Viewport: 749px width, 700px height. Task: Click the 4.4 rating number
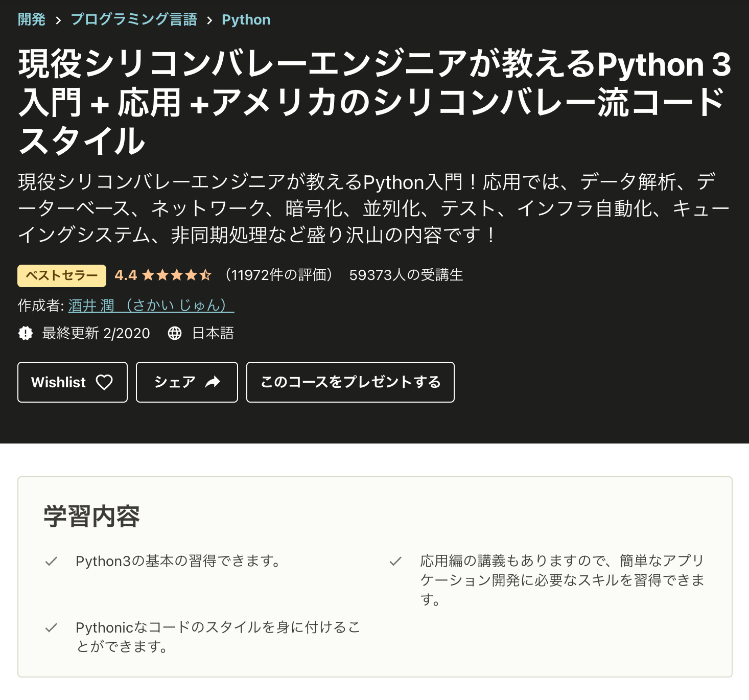126,275
